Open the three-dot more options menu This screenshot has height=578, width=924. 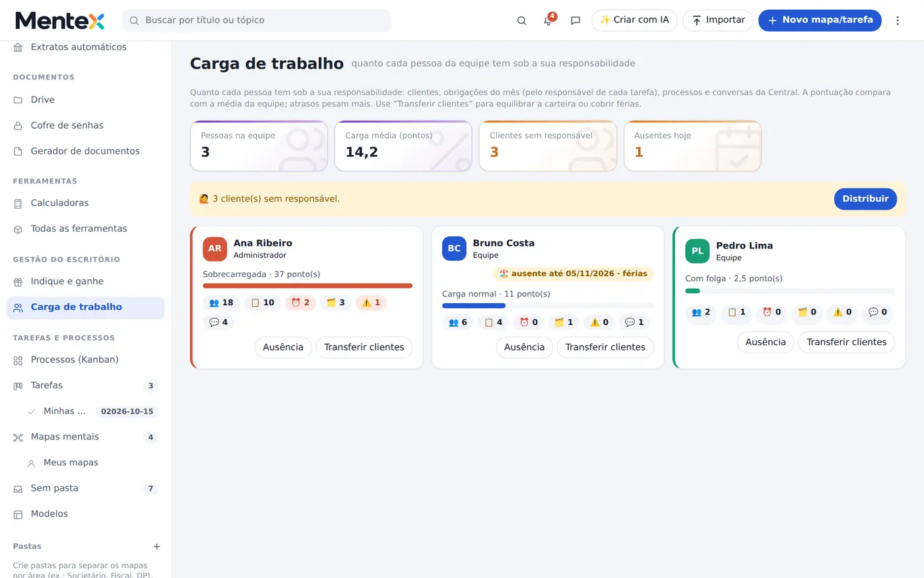pos(898,20)
